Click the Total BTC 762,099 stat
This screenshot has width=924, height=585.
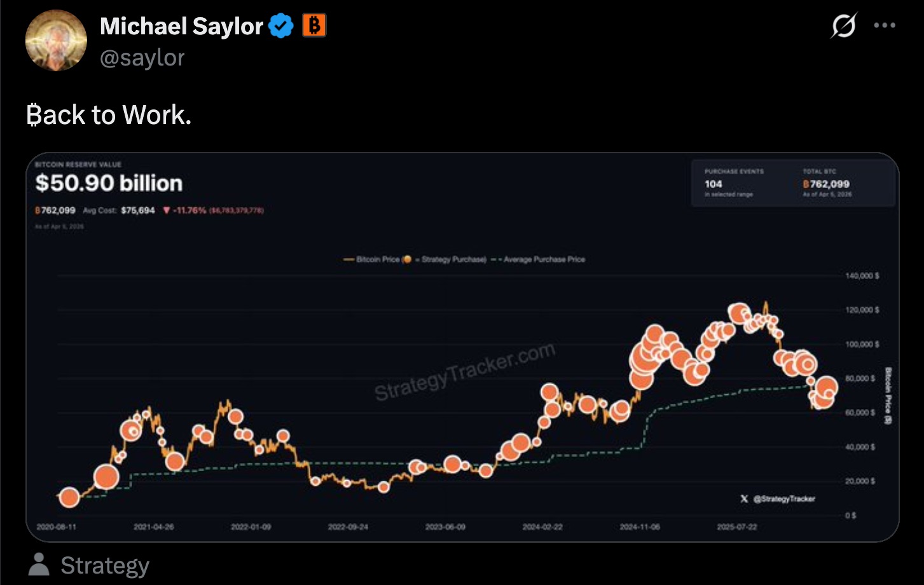coord(827,184)
